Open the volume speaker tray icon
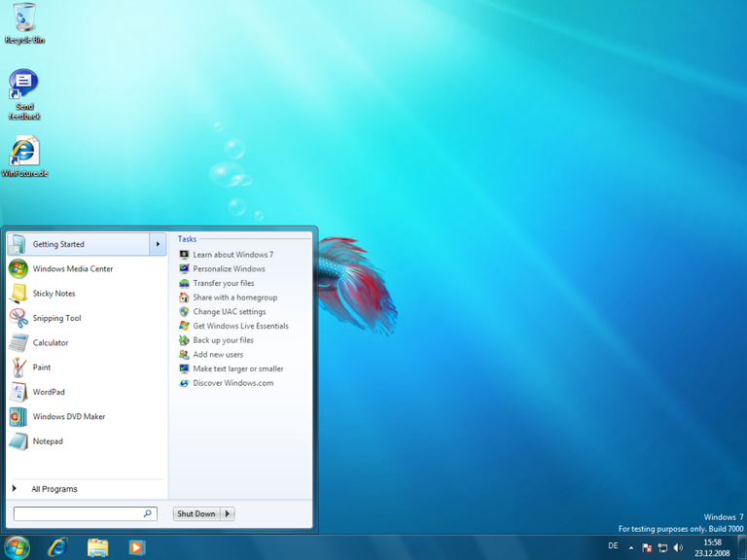The width and height of the screenshot is (747, 560). pos(678,547)
